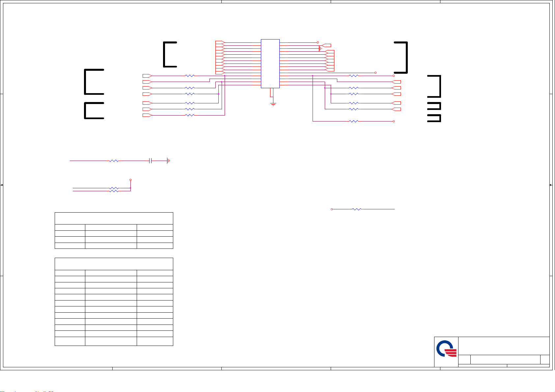Select the capacitor symbol in the RC circuit

[150, 161]
